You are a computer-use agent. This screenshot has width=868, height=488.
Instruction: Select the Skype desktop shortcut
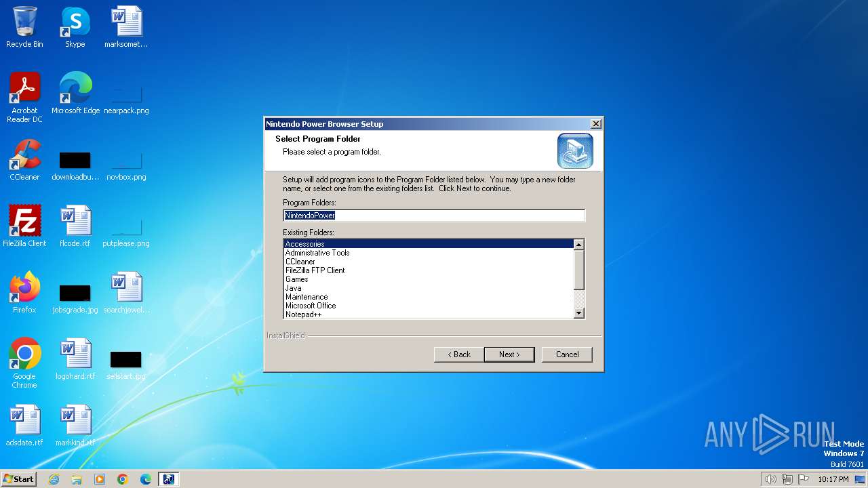pyautogui.click(x=75, y=27)
